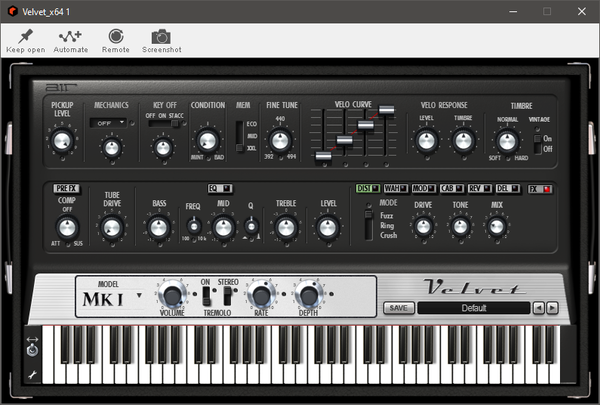Click the Keep open pin icon
Image resolution: width=600 pixels, height=405 pixels.
click(26, 36)
